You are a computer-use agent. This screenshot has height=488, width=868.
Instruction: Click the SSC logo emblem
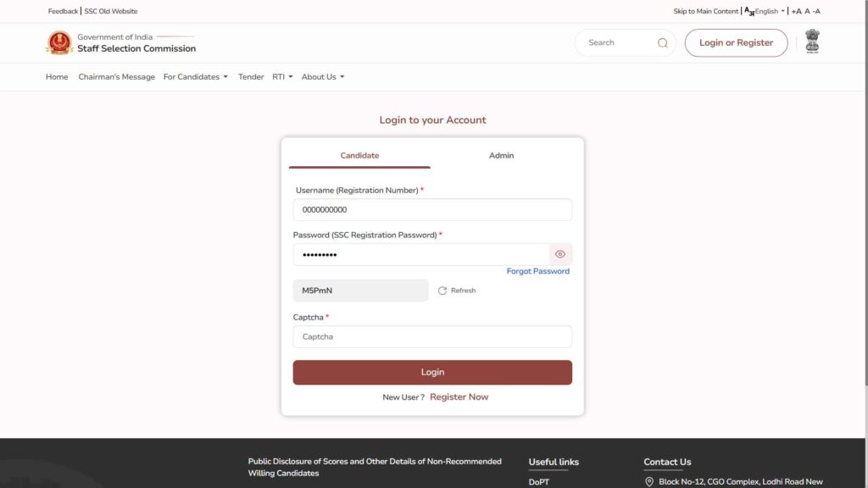pyautogui.click(x=59, y=42)
